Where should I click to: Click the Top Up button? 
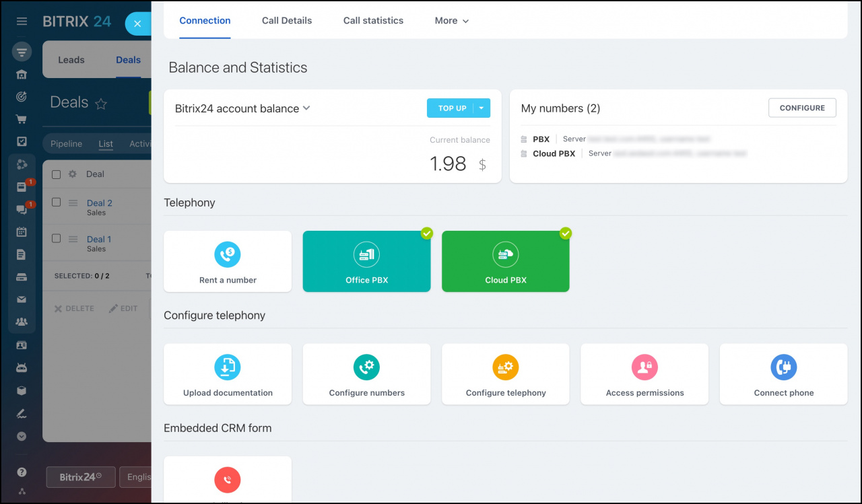pos(451,108)
